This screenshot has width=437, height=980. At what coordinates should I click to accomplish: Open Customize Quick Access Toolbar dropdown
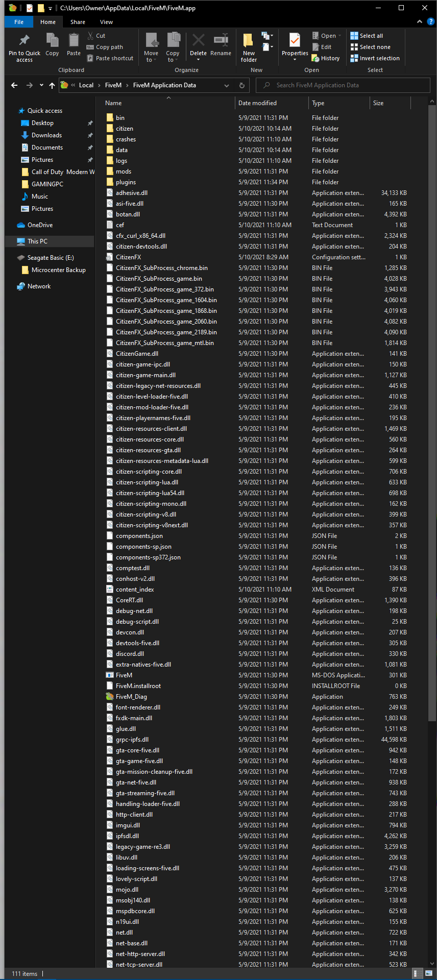(x=50, y=8)
